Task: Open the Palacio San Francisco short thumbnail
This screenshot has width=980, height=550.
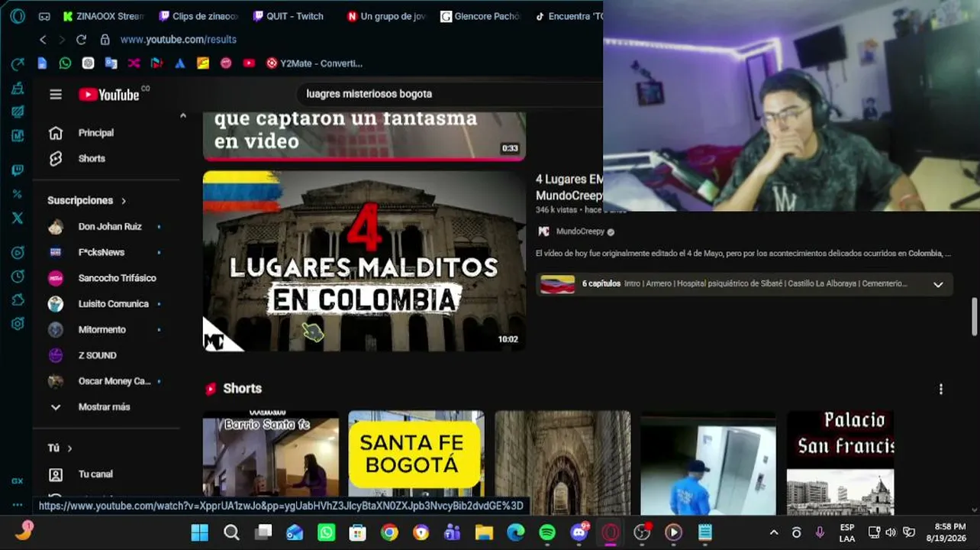Action: coord(840,463)
